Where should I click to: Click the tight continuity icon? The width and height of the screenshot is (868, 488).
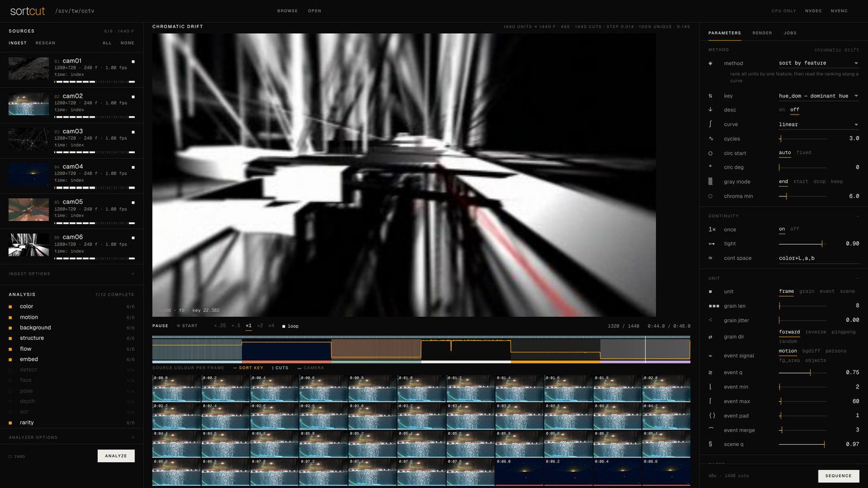coord(711,244)
